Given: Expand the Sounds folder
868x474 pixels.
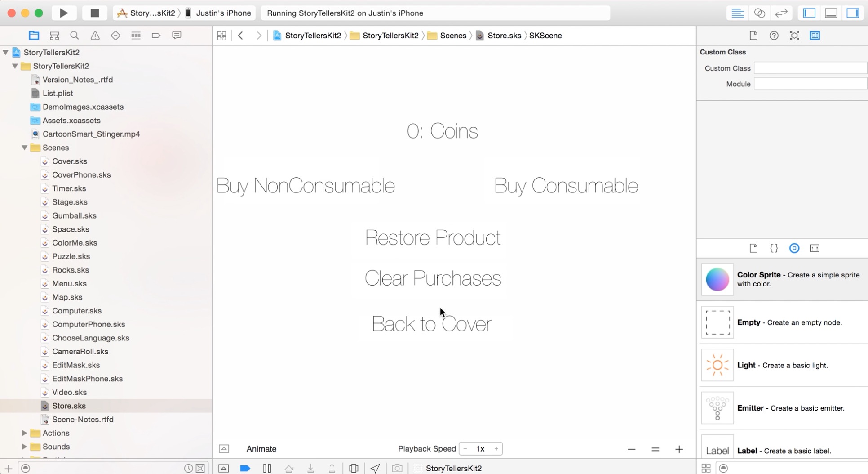Looking at the screenshot, I should (x=25, y=447).
